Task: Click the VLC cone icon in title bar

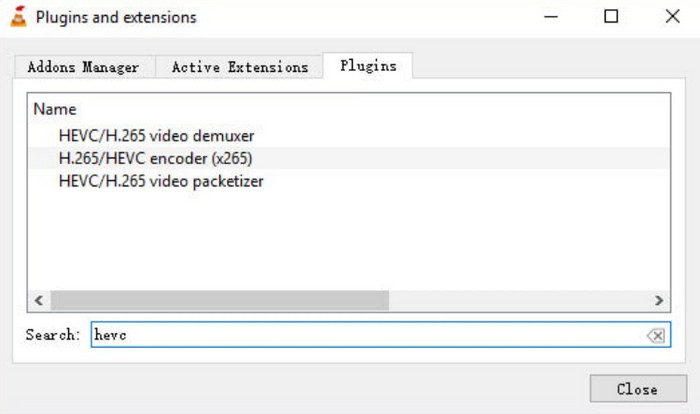Action: pos(18,17)
